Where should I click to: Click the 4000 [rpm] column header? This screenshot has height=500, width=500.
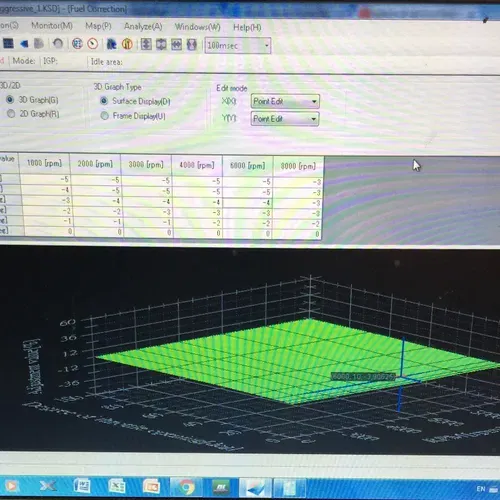tap(197, 165)
